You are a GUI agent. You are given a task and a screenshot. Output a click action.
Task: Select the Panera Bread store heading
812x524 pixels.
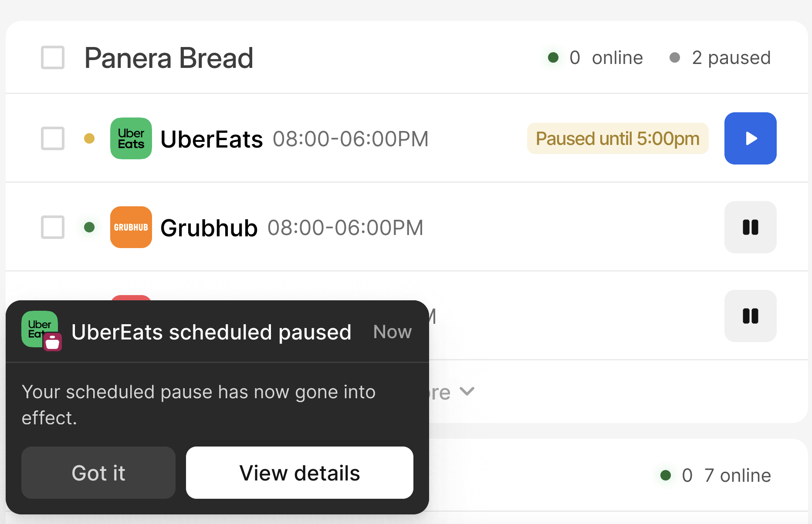169,58
